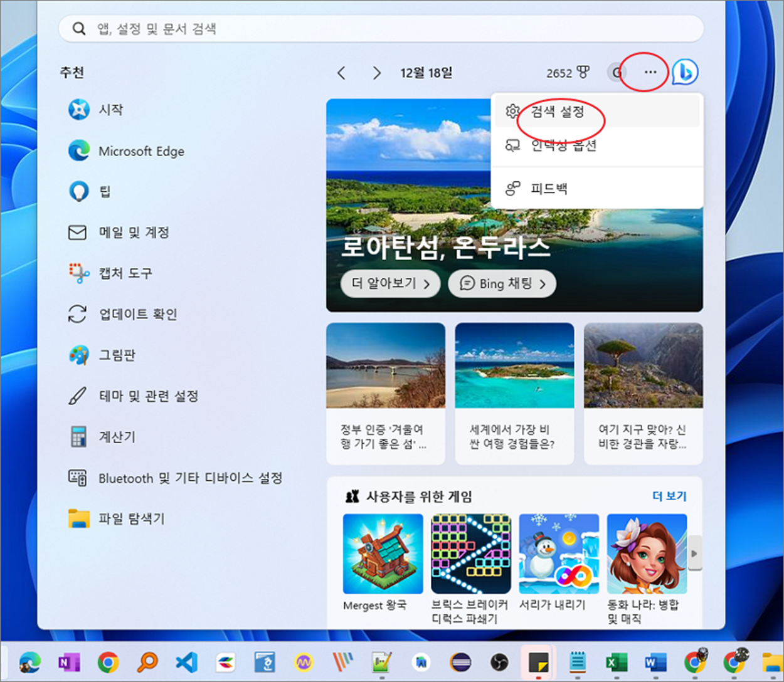Open OneNote from the taskbar
Screen dimensions: 784x682
coord(69,662)
